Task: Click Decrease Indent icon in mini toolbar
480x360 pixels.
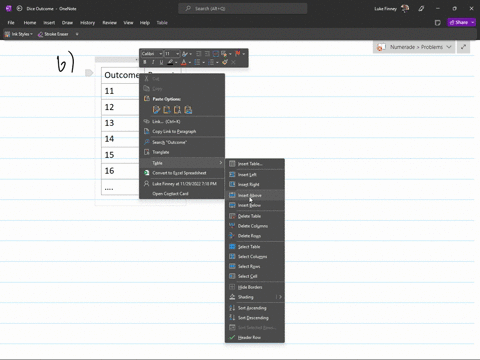Action: click(199, 54)
